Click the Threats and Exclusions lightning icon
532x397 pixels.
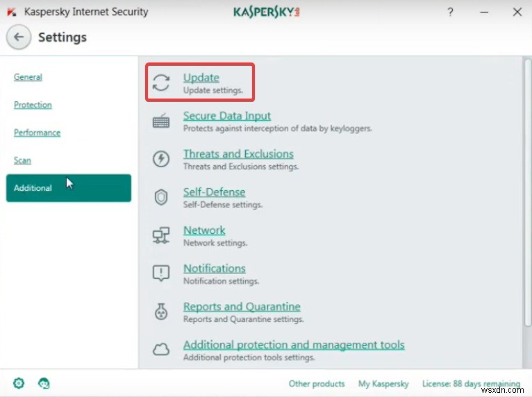click(161, 159)
